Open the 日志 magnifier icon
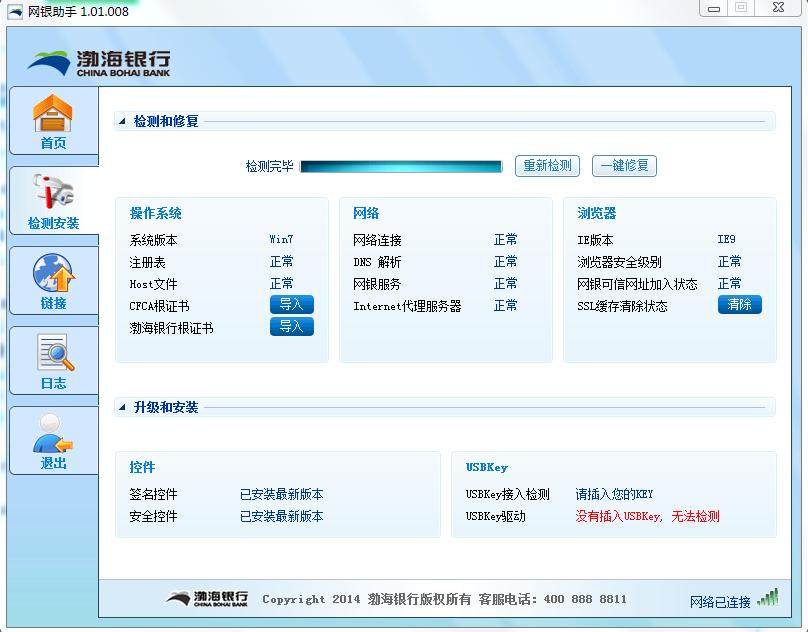 pos(55,353)
